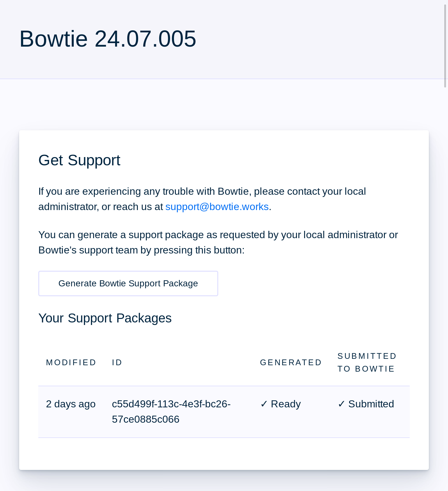Click the support package table row

click(x=224, y=412)
